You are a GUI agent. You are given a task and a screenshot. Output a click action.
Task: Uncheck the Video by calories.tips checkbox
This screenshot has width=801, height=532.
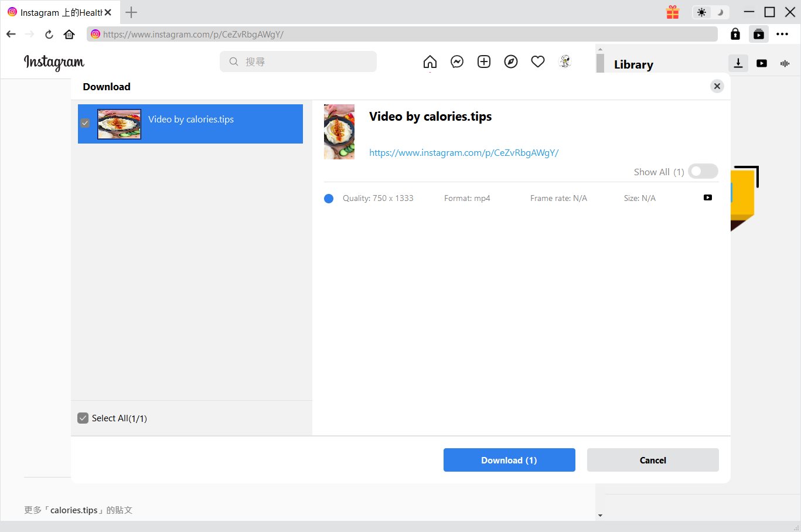click(85, 123)
